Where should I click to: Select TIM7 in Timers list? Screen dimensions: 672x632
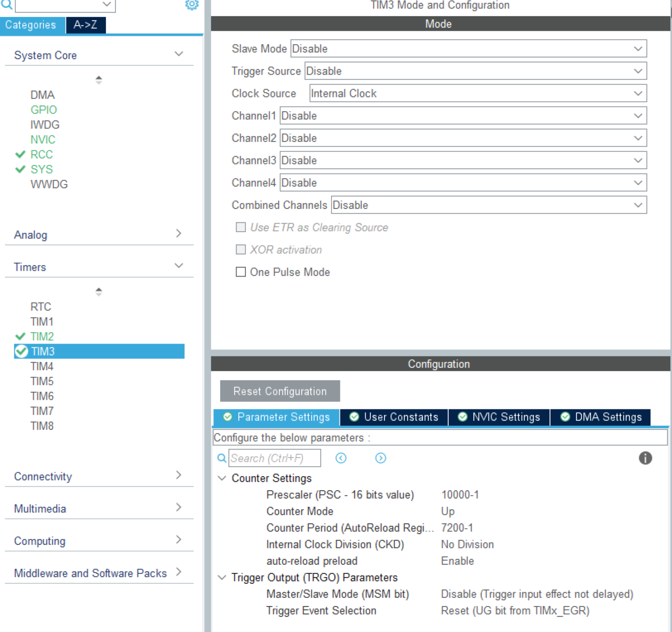click(42, 411)
